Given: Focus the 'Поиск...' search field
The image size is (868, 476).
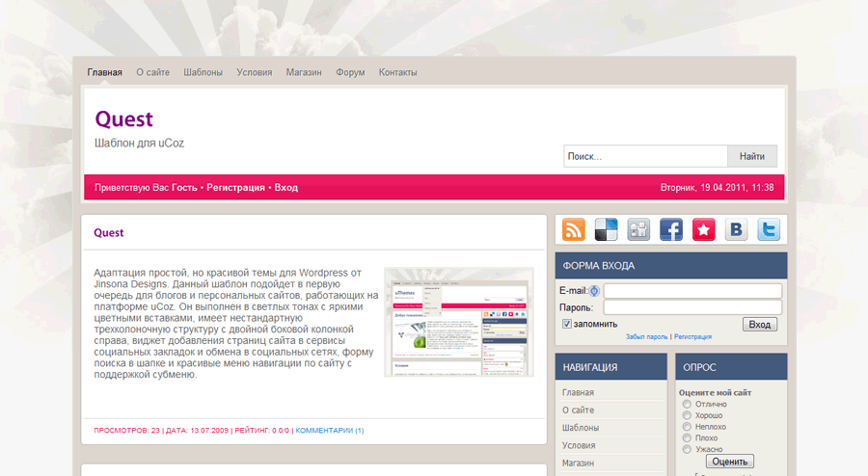Looking at the screenshot, I should [x=645, y=156].
